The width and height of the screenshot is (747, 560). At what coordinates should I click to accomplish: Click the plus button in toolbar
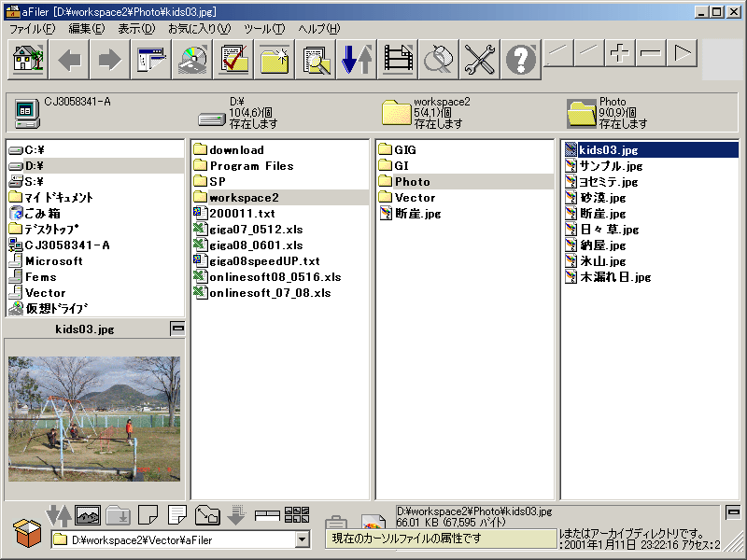click(620, 52)
